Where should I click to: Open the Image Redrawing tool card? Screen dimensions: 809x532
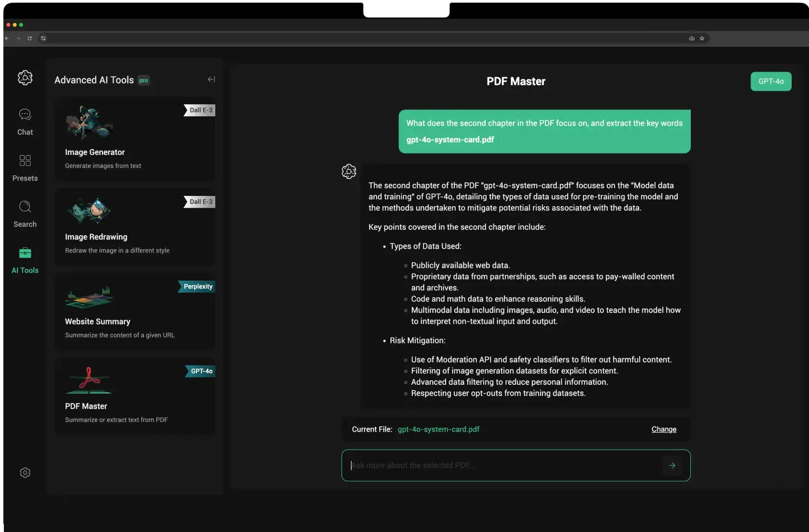[x=135, y=227]
